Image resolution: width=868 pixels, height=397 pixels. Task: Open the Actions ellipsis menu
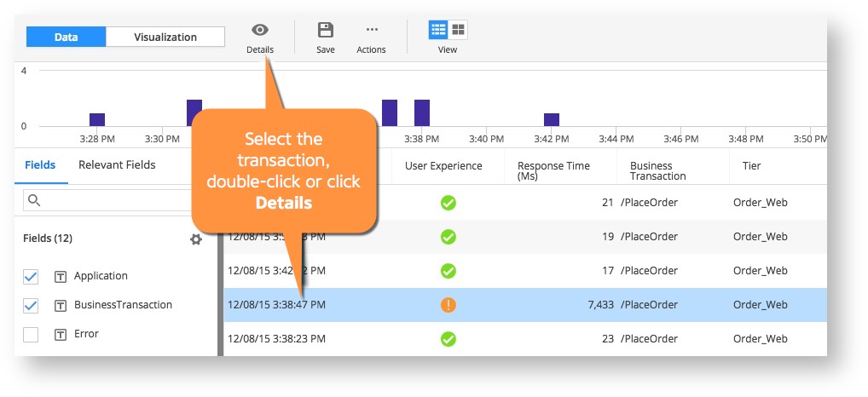coord(372,29)
